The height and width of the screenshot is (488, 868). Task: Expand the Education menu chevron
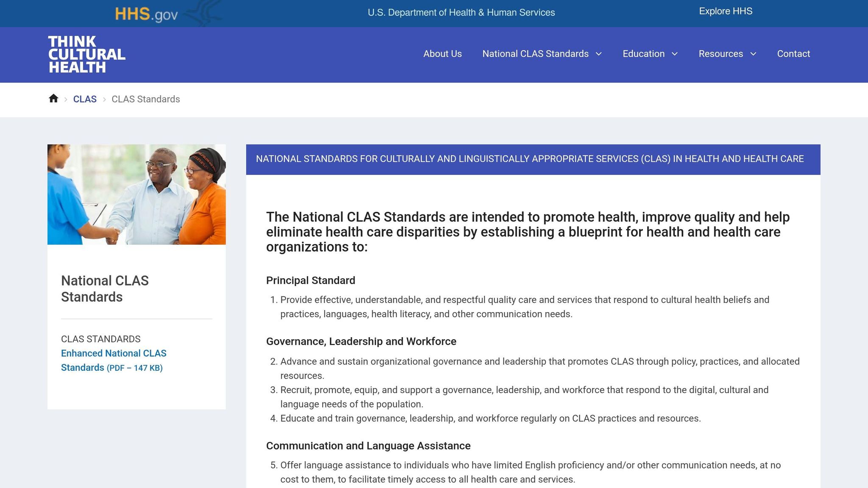point(675,54)
